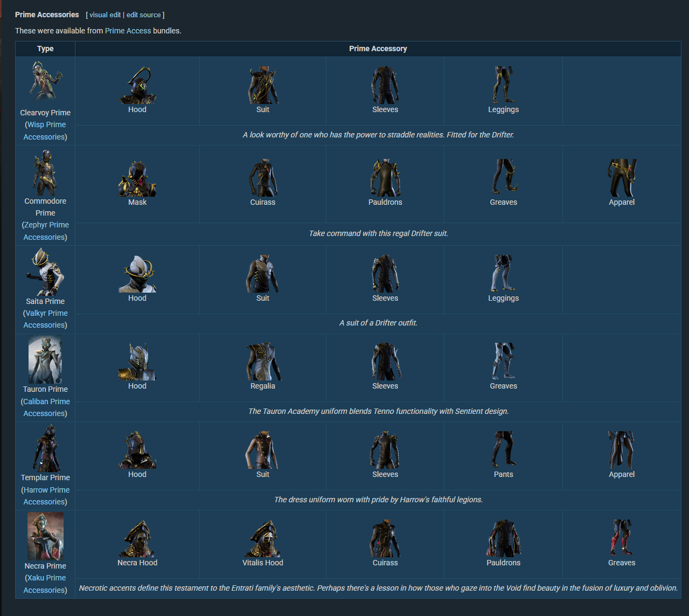This screenshot has width=689, height=616.
Task: Open the Clearvoy Prime Sleeves image
Action: (x=385, y=85)
